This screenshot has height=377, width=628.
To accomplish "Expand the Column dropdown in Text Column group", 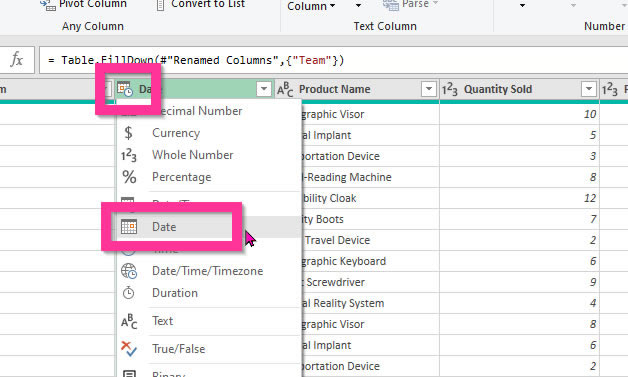I will click(x=311, y=6).
